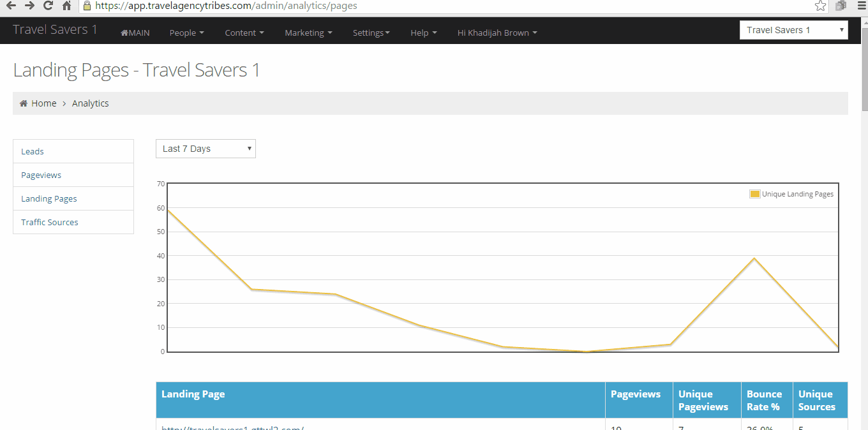868x430 pixels.
Task: Expand the Last 7 Days date selector
Action: pyautogui.click(x=206, y=149)
